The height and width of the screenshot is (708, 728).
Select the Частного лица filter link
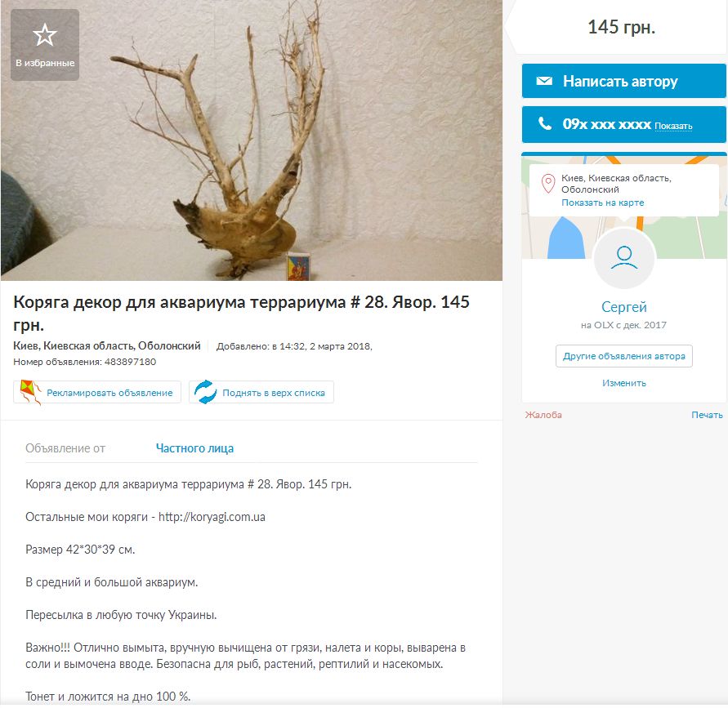pyautogui.click(x=194, y=448)
